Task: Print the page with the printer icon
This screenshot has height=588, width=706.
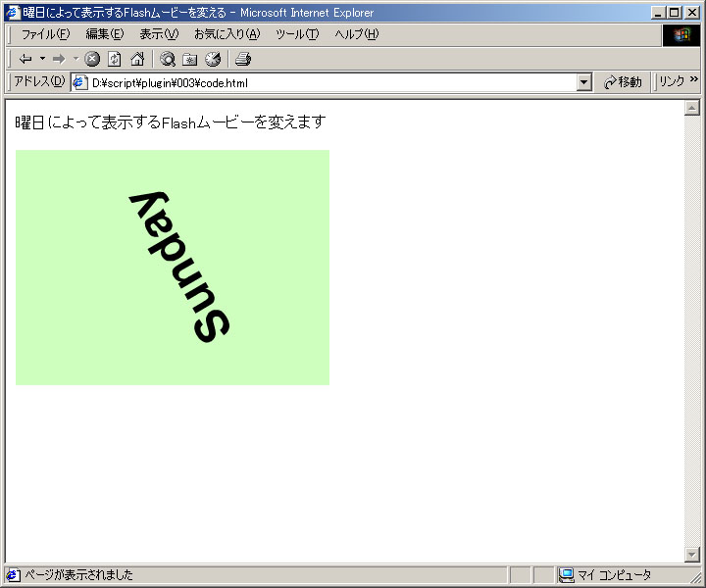Action: pos(243,59)
